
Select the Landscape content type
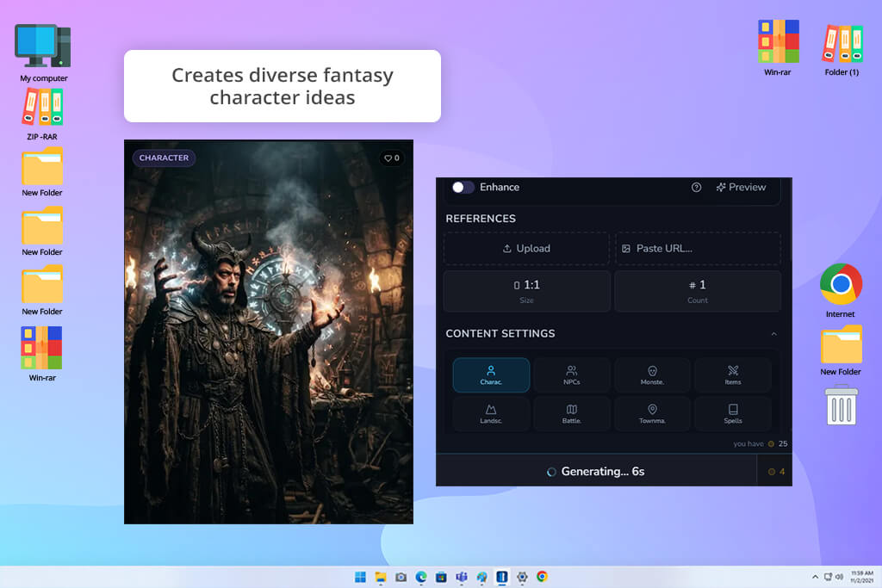click(491, 414)
